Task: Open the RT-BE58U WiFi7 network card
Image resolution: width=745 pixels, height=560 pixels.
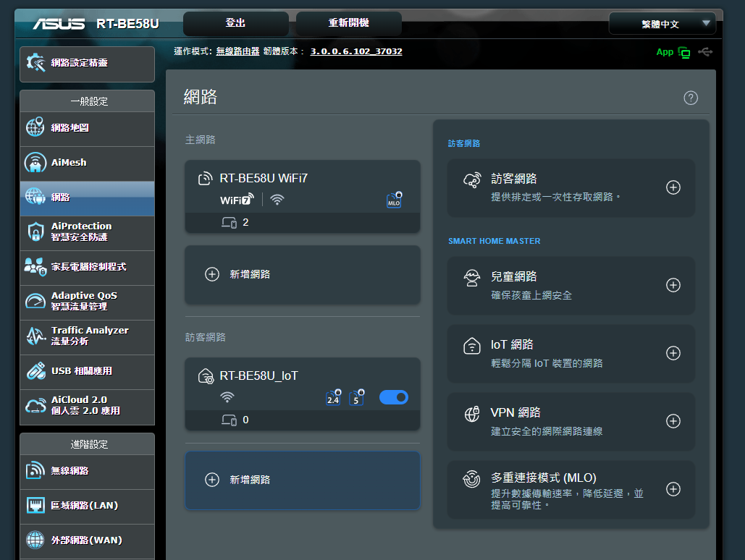Action: (x=302, y=196)
